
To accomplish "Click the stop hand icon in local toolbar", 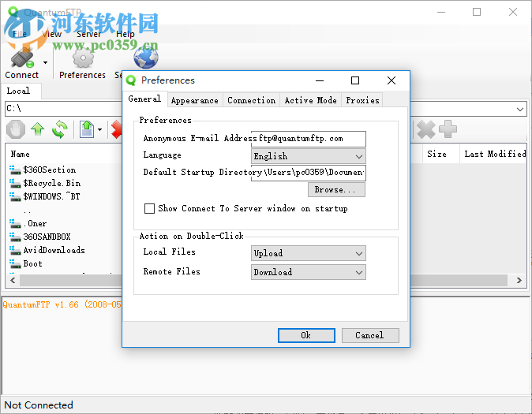I will coord(16,129).
